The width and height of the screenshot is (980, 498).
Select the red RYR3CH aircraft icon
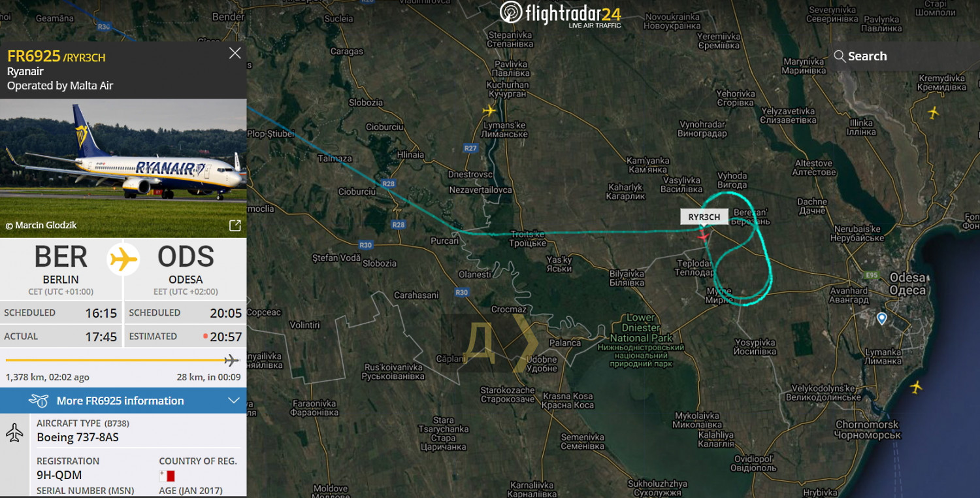[703, 235]
